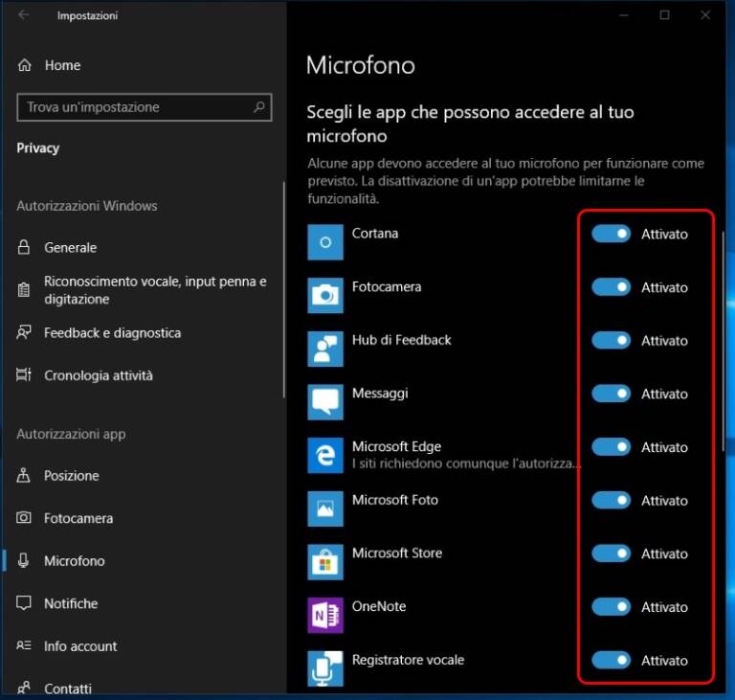735x700 pixels.
Task: Click the Notifiche sidebar icon
Action: tap(23, 603)
